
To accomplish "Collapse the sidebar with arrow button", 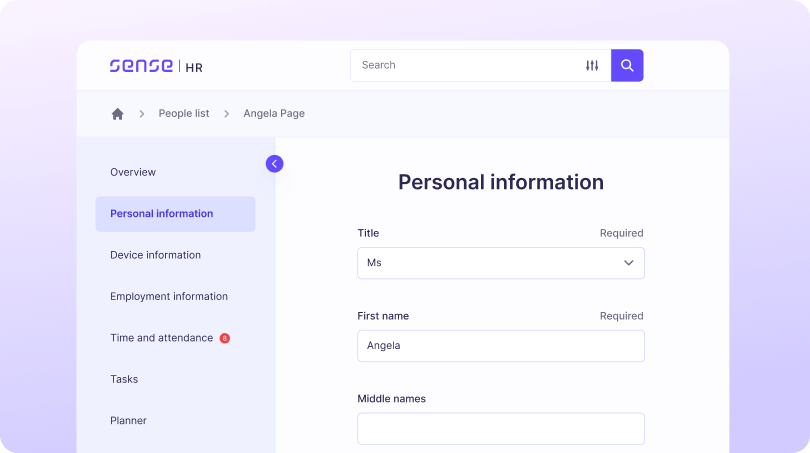I will pyautogui.click(x=274, y=164).
